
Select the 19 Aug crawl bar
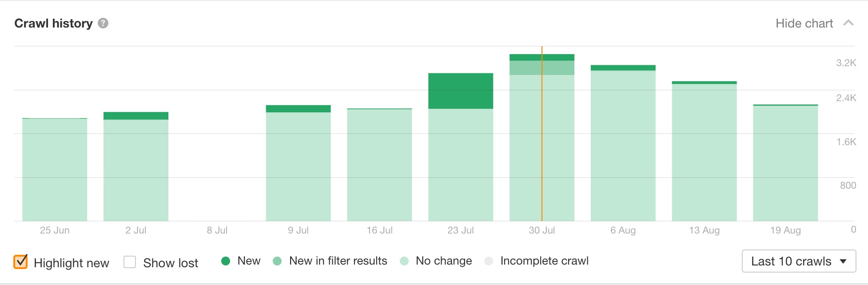785,163
